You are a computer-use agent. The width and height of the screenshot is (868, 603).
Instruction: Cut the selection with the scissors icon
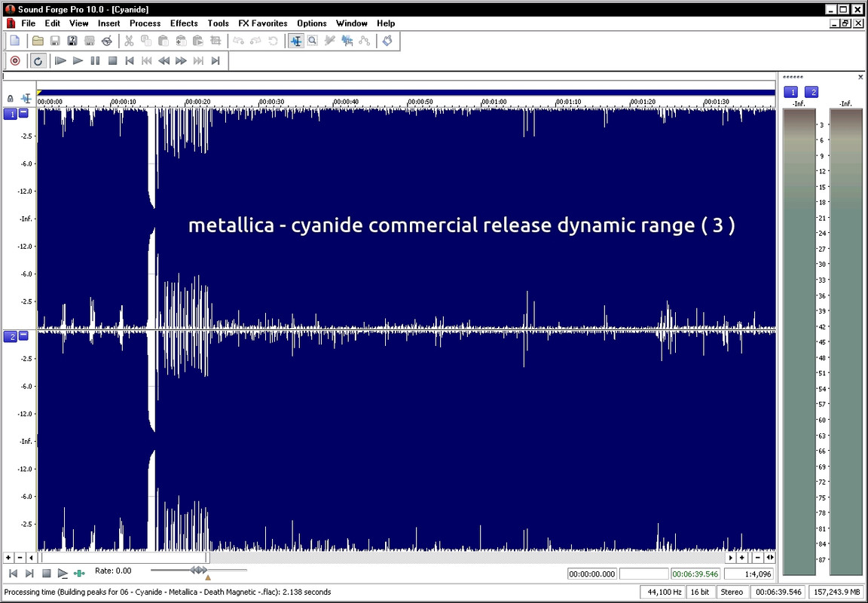(x=129, y=41)
